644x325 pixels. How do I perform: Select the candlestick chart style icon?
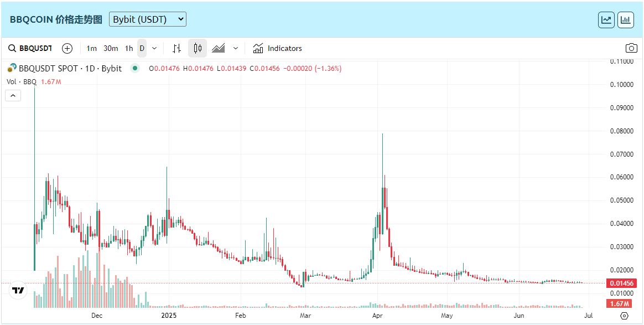(x=198, y=48)
